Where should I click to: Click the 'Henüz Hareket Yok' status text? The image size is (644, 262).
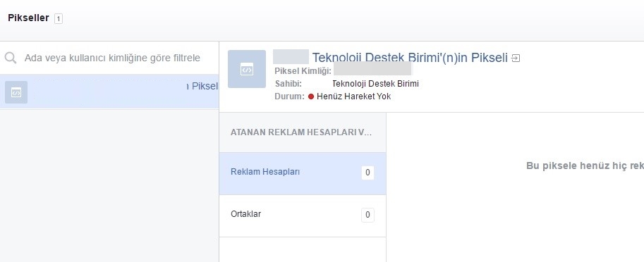[x=353, y=96]
